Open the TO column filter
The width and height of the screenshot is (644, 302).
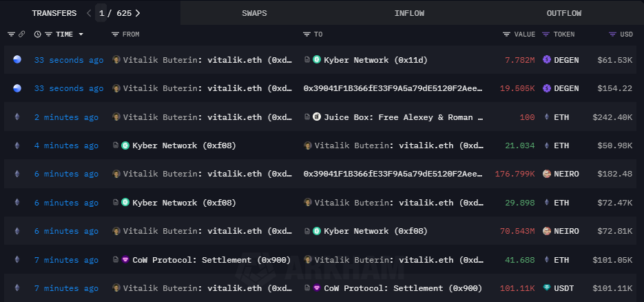click(x=307, y=34)
